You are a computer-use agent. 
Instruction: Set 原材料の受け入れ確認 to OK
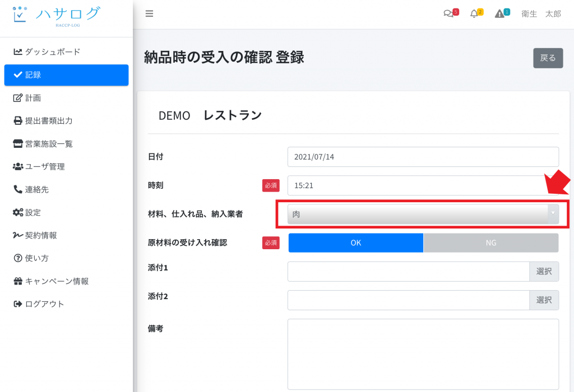tap(356, 243)
